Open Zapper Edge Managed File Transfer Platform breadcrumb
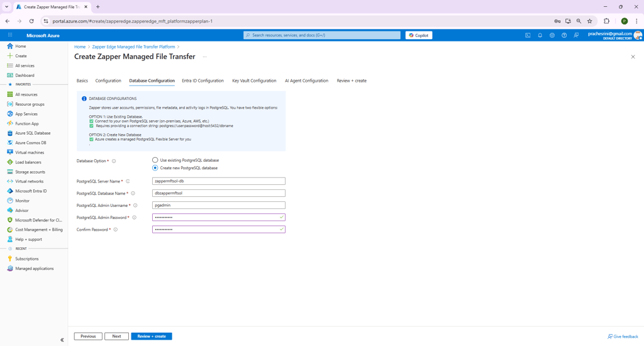This screenshot has height=346, width=644. tap(133, 47)
